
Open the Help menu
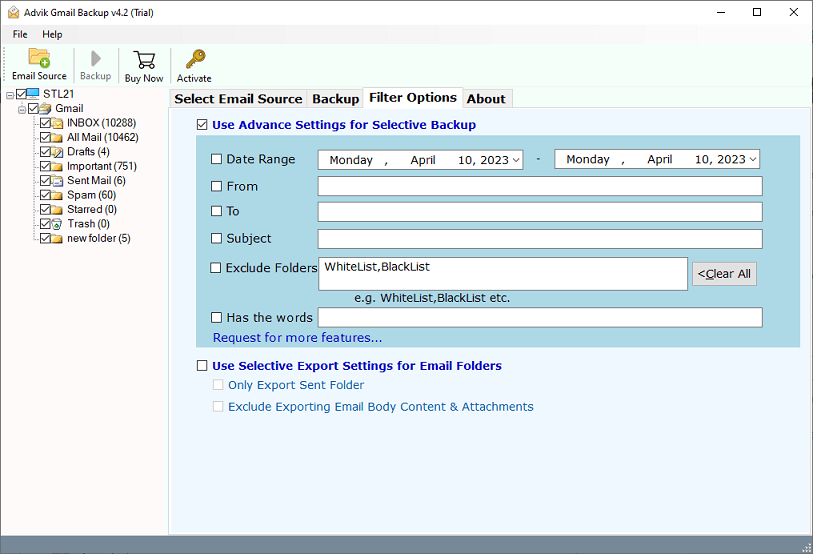pyautogui.click(x=52, y=34)
